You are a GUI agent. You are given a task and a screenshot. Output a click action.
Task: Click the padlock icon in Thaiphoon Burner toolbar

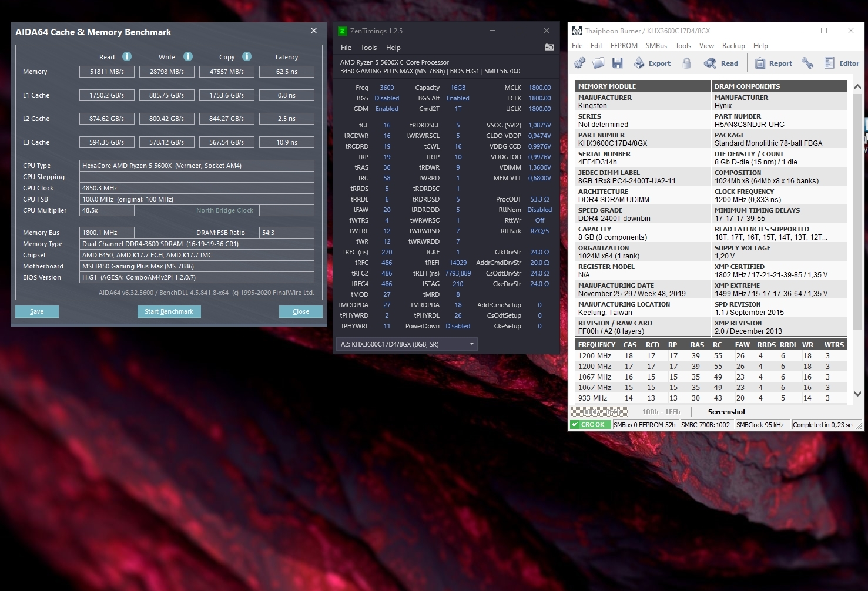(686, 63)
